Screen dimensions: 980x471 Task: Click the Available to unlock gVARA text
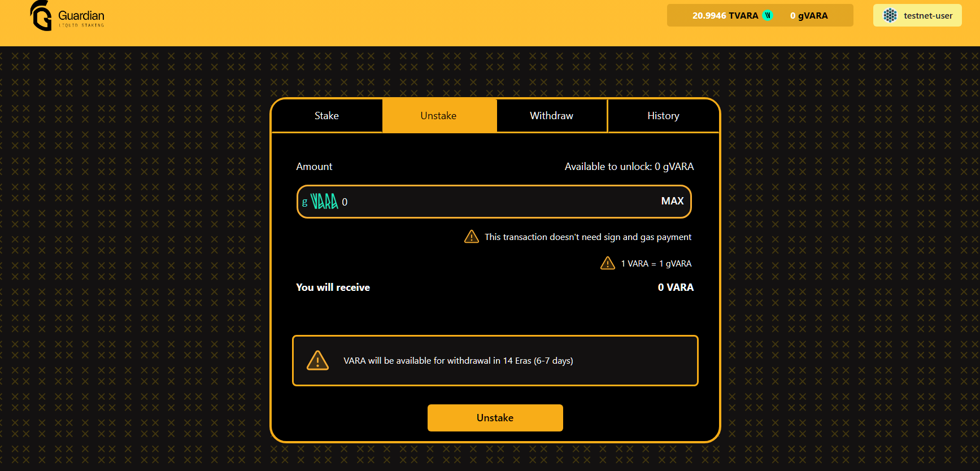point(629,167)
